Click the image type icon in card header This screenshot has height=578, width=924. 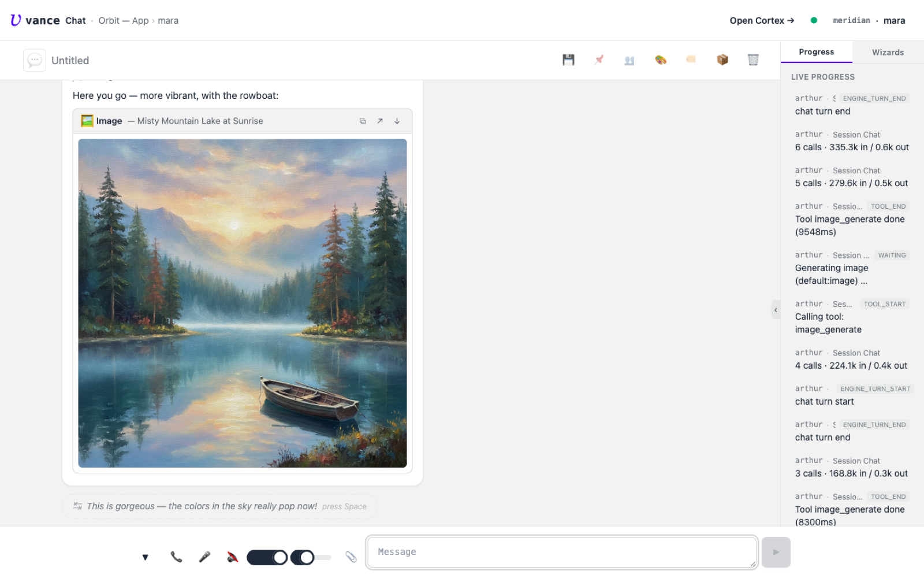click(x=87, y=121)
